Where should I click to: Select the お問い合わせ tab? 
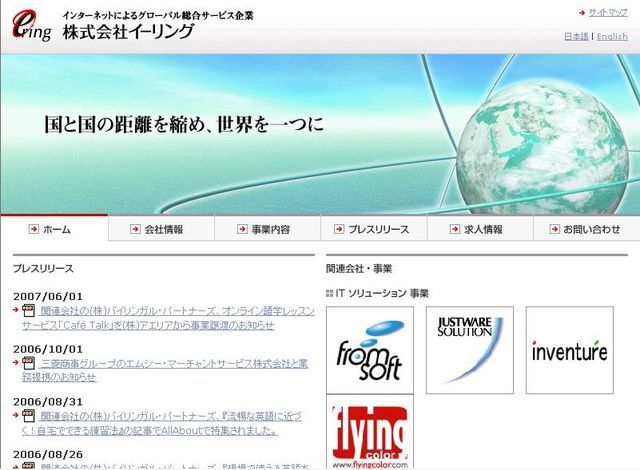point(587,229)
